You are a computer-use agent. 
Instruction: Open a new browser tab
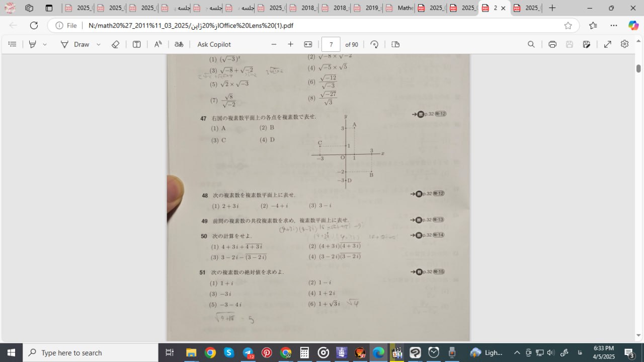tap(552, 8)
